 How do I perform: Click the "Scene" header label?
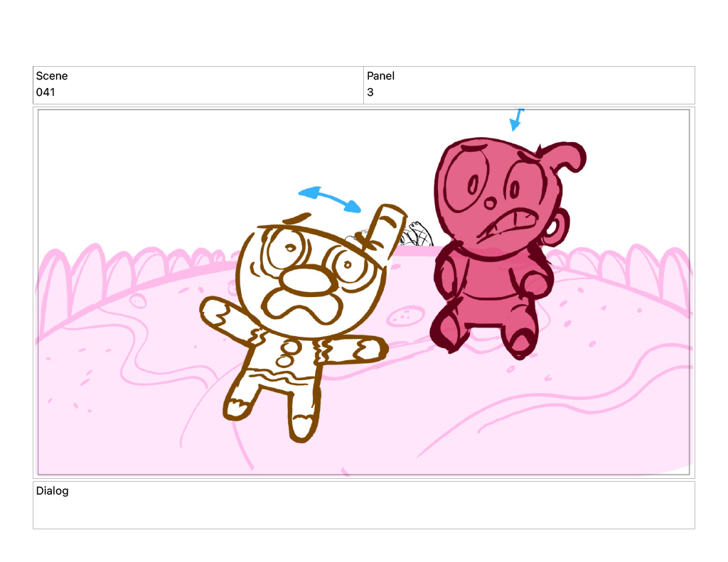52,76
